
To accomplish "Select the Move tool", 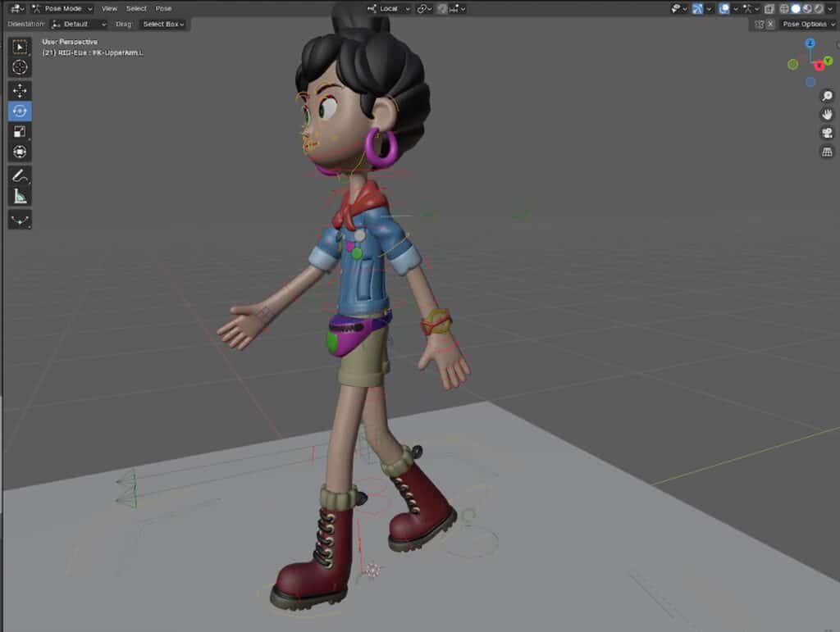I will pyautogui.click(x=19, y=89).
